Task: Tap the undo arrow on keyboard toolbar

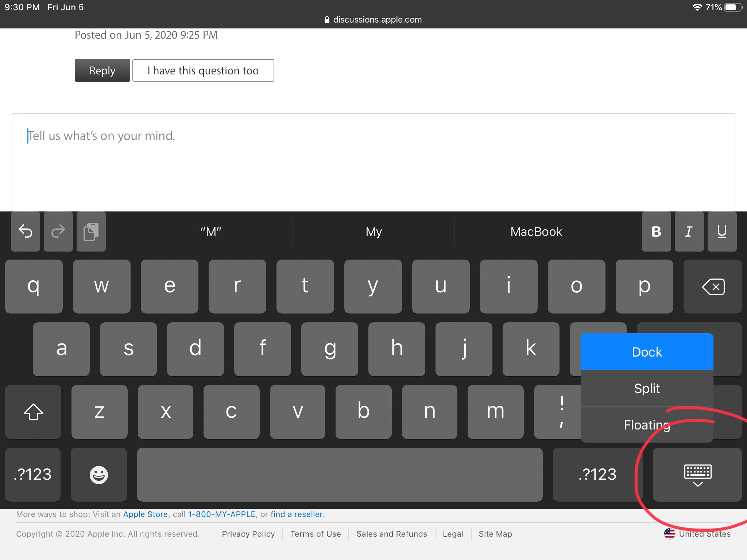Action: (x=26, y=231)
